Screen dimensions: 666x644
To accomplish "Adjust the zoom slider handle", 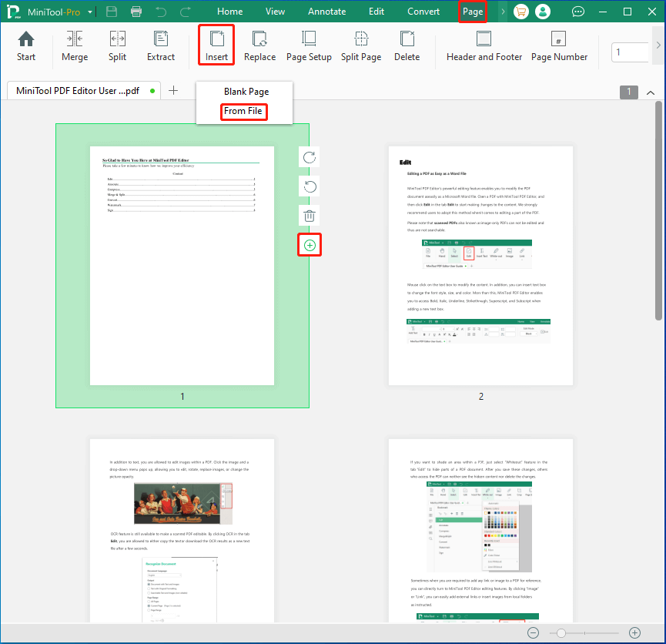I will coord(561,633).
